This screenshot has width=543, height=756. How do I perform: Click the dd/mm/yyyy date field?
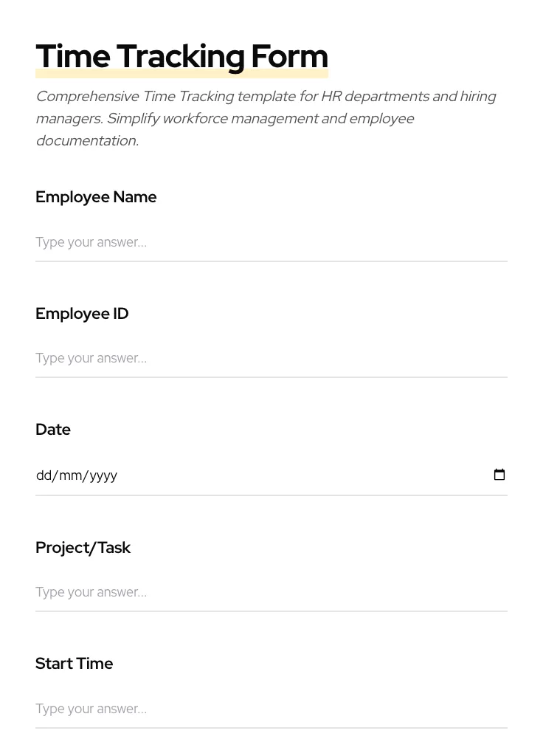[x=221, y=475]
